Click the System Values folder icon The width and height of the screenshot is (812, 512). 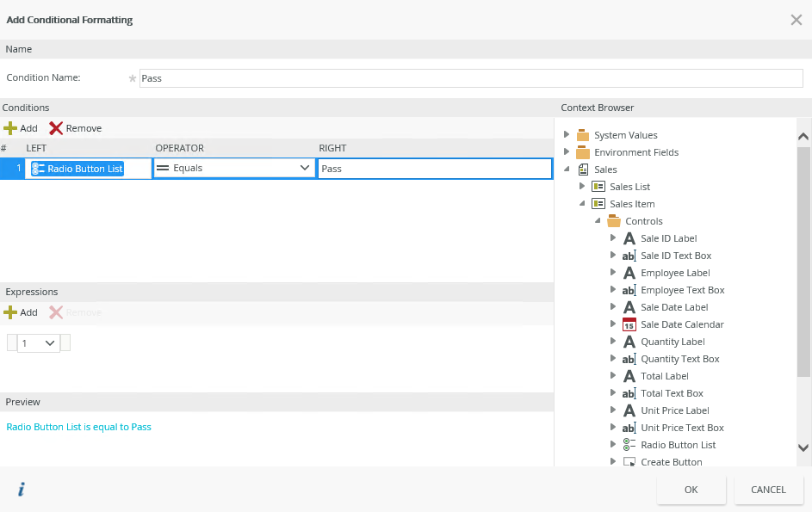(583, 135)
